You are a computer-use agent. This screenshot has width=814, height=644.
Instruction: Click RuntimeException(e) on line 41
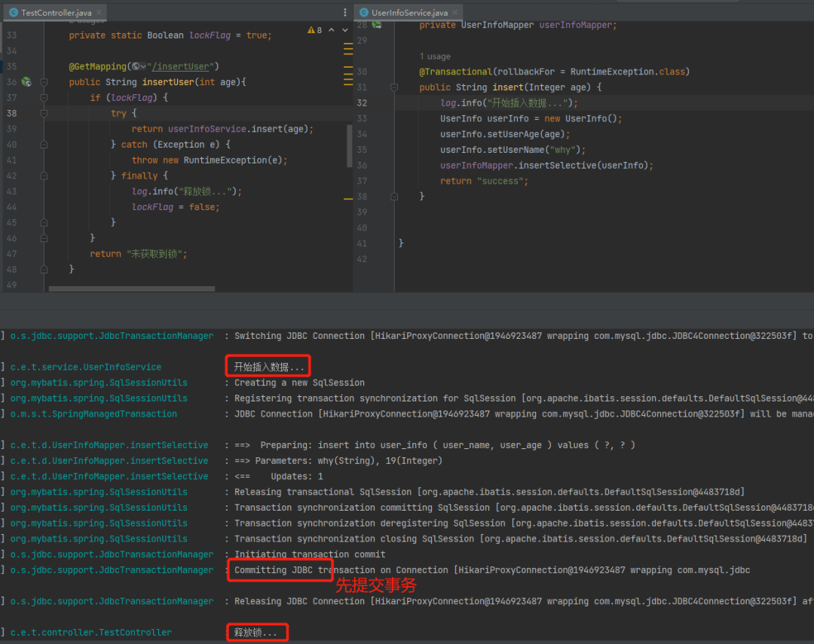click(x=234, y=160)
